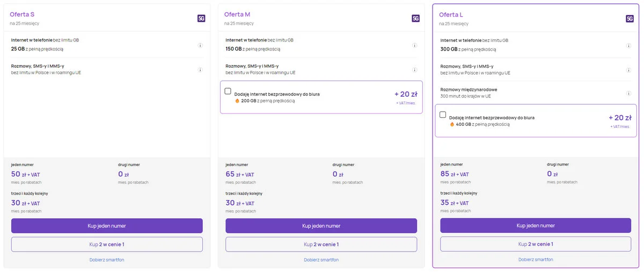Viewport: 644px width, 272px height.
Task: Check the 200 GB office internet add-on box
Action: [x=228, y=91]
